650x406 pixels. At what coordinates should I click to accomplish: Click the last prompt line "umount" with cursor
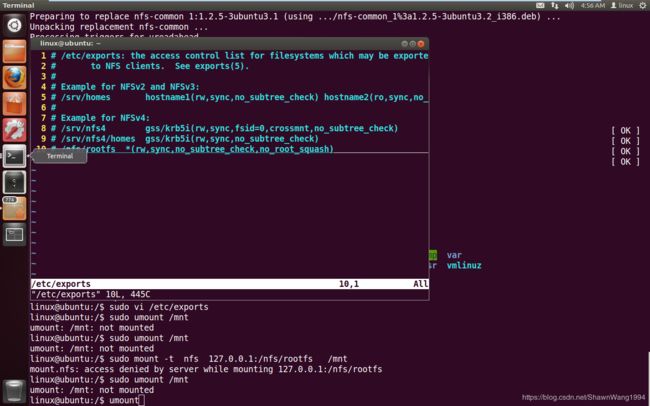87,400
